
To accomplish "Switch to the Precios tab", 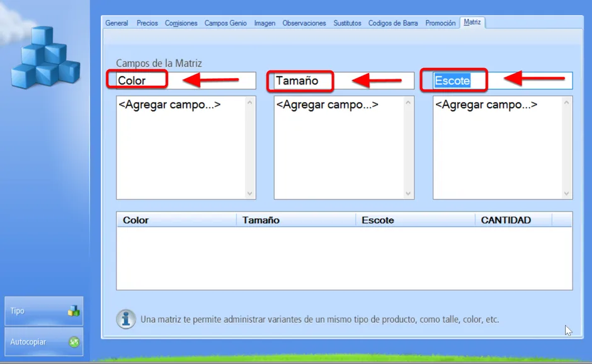I will click(147, 23).
